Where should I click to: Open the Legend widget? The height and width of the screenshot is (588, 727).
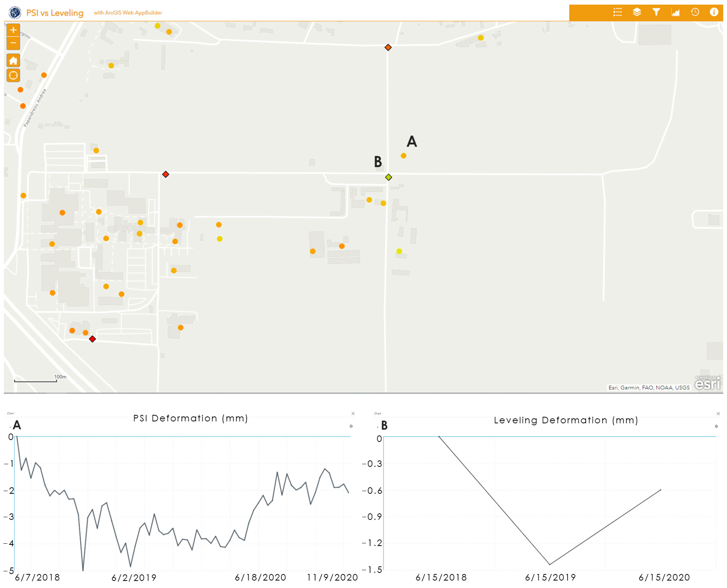click(x=617, y=12)
